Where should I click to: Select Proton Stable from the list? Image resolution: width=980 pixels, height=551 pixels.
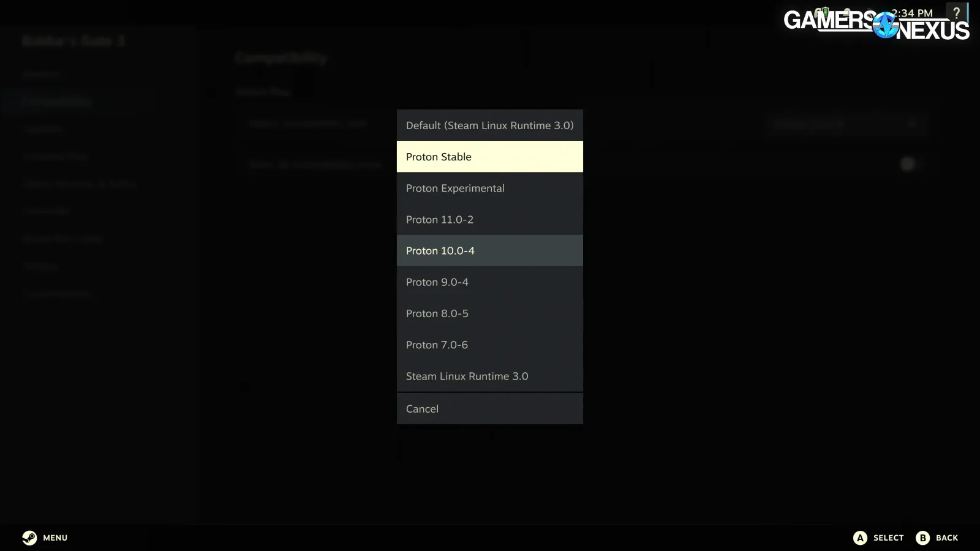click(x=490, y=157)
